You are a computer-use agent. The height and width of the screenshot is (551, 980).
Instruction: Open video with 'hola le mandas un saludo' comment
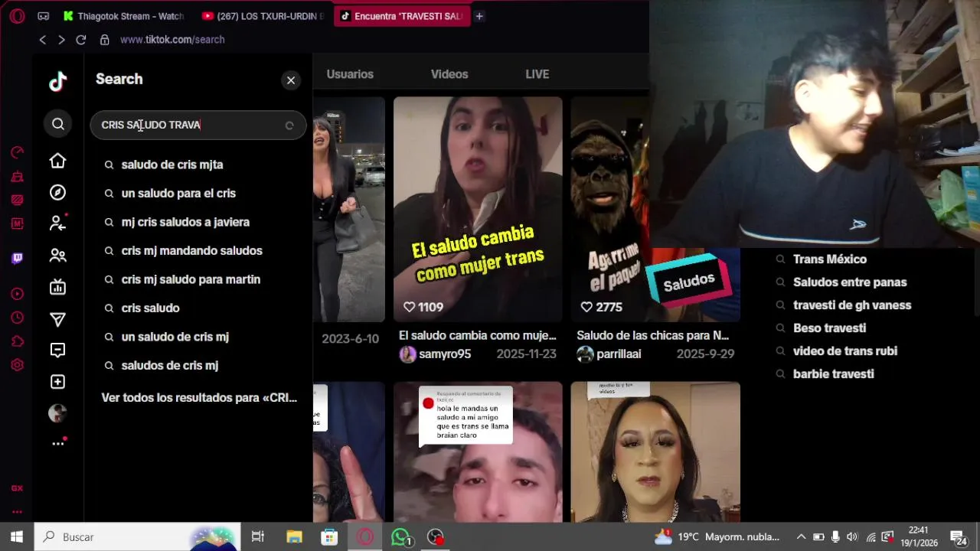478,452
